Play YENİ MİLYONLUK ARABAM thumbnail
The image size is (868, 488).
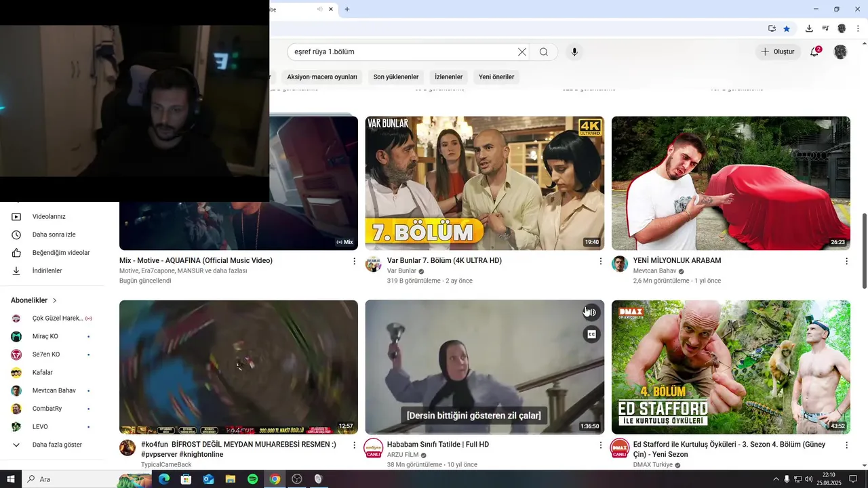[x=731, y=183]
